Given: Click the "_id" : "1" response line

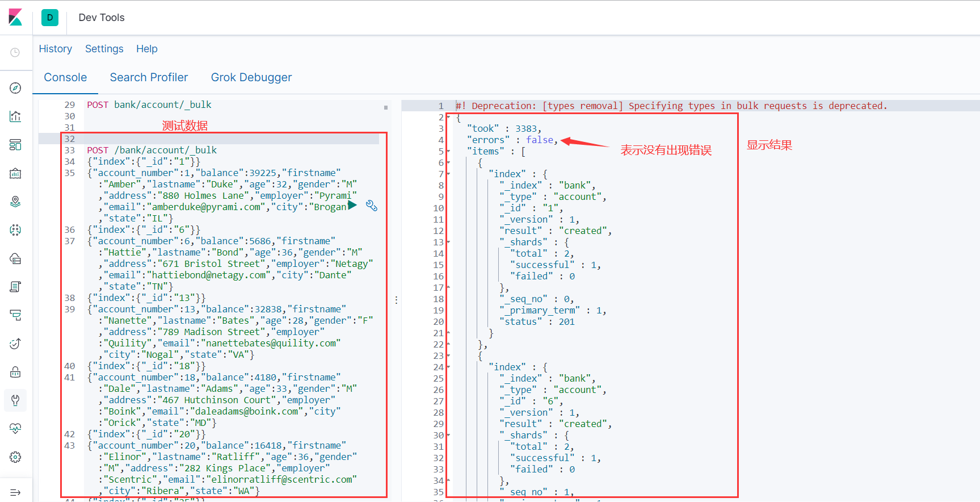Looking at the screenshot, I should (531, 208).
